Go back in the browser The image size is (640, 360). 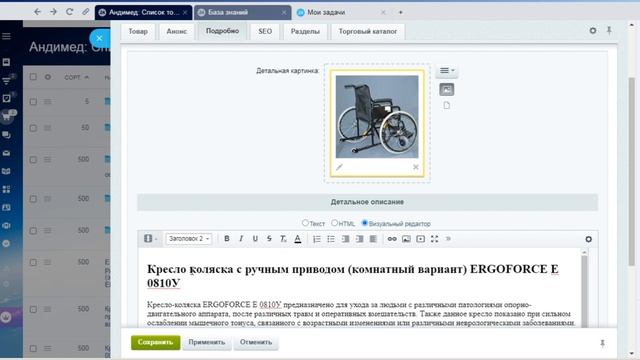coord(37,12)
